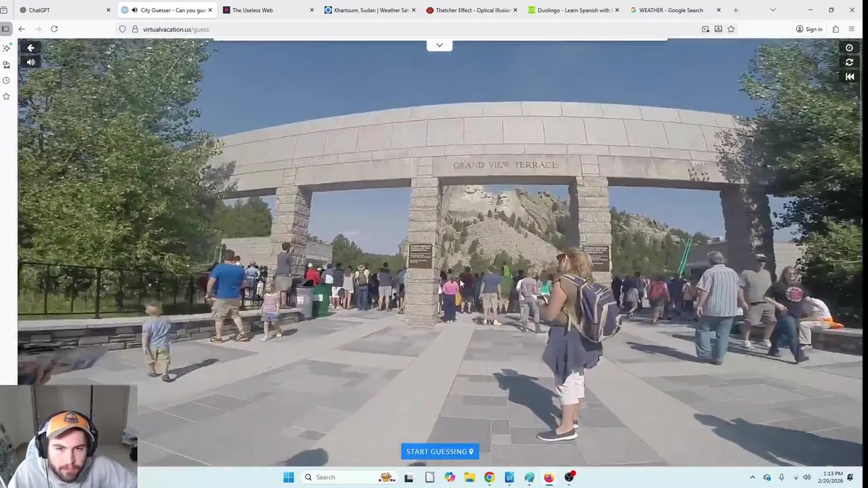868x488 pixels.
Task: Open the clock/timer icon on the video overlay
Action: click(849, 47)
